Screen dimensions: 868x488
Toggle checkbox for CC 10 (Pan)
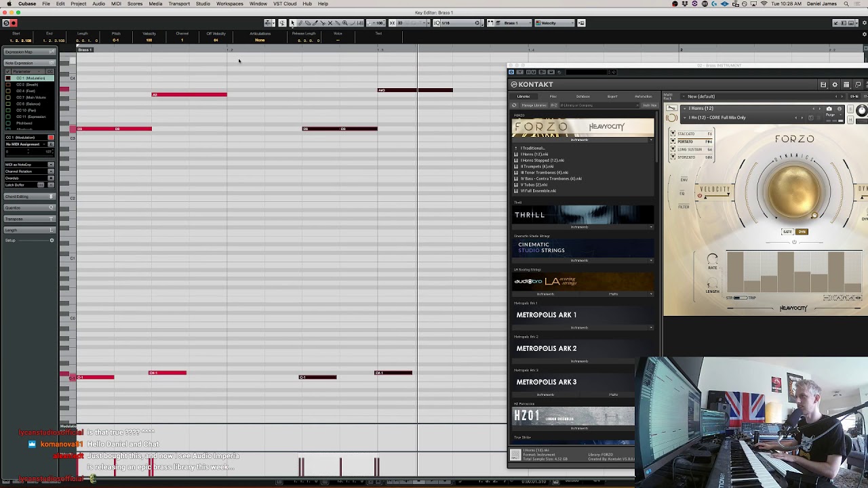pyautogui.click(x=8, y=110)
